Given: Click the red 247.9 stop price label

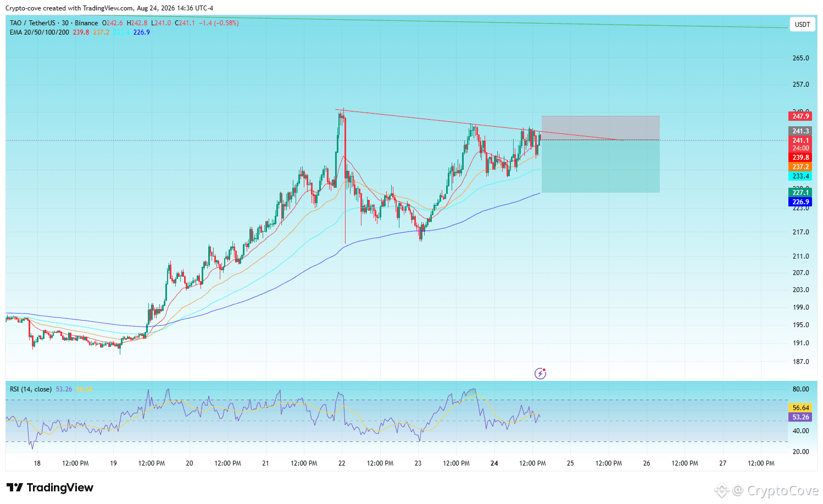Looking at the screenshot, I should pos(800,116).
